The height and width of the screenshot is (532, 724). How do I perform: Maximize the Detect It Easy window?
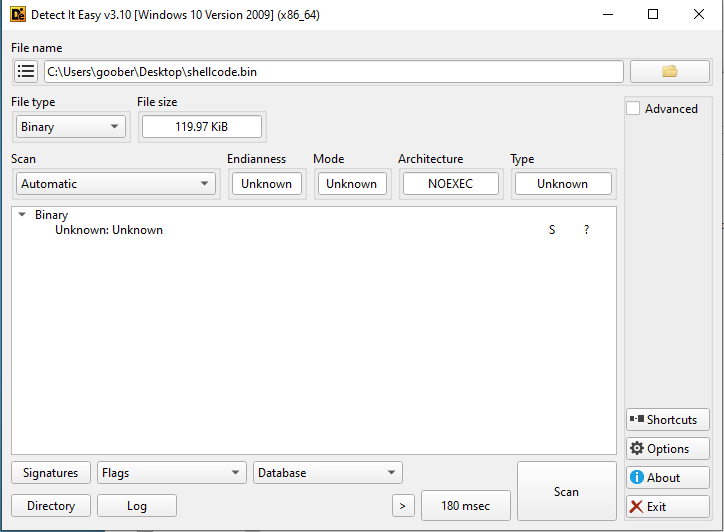click(653, 14)
